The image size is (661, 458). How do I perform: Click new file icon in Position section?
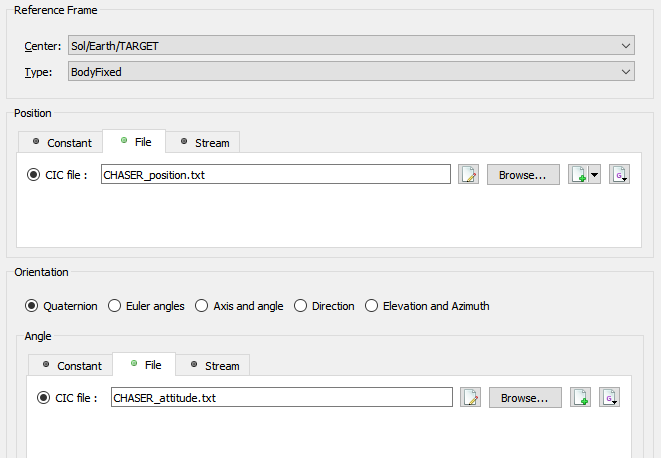click(579, 175)
